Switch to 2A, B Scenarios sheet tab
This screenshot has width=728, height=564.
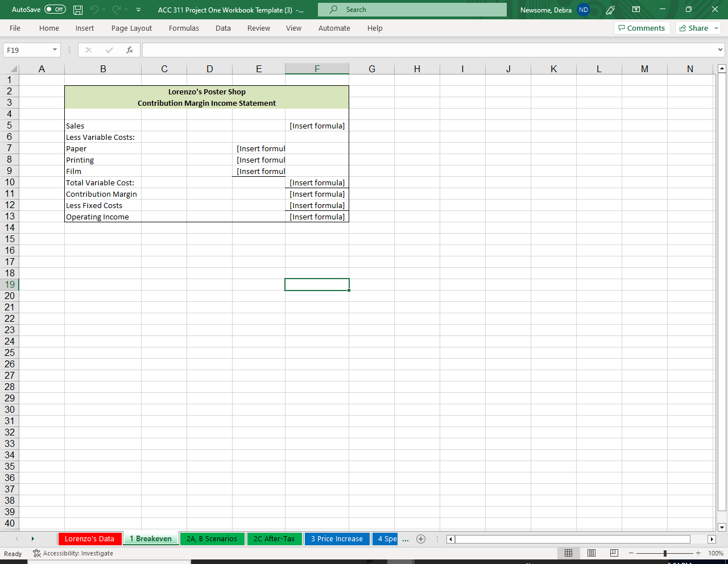point(212,538)
